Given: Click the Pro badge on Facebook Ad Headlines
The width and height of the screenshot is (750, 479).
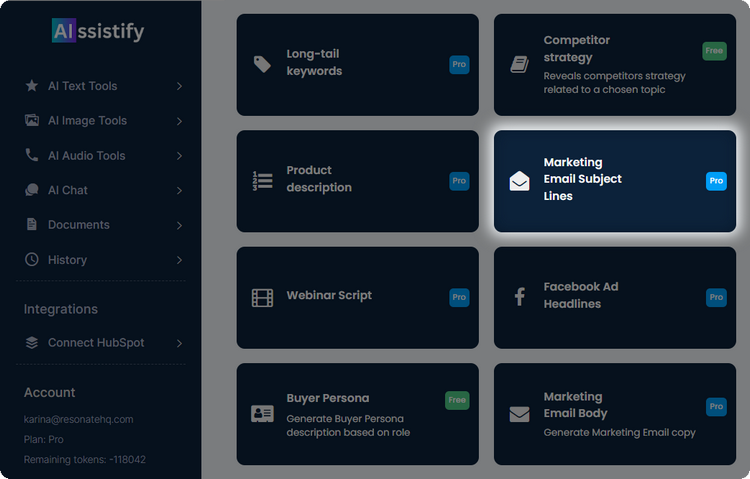Looking at the screenshot, I should (716, 297).
